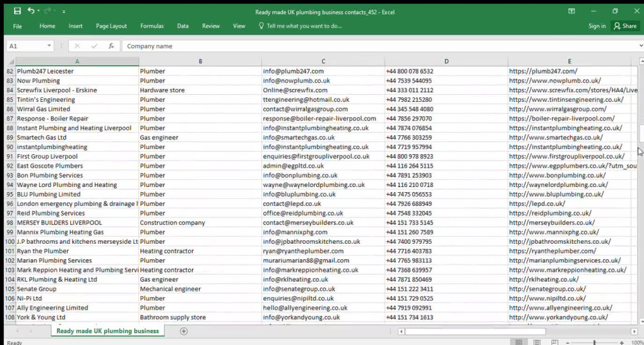This screenshot has width=644, height=345.
Task: Open the Formulas tab
Action: (x=152, y=26)
